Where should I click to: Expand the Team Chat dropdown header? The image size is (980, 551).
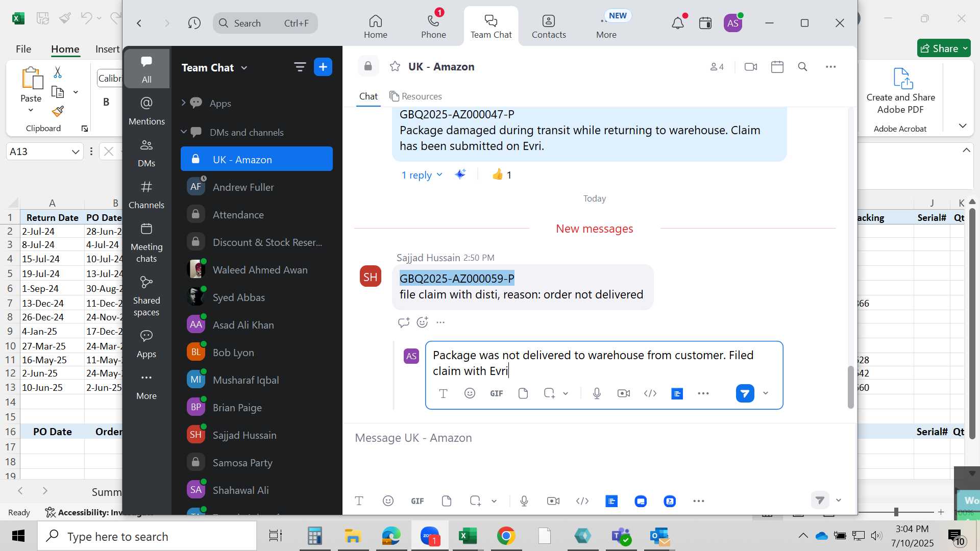(214, 67)
